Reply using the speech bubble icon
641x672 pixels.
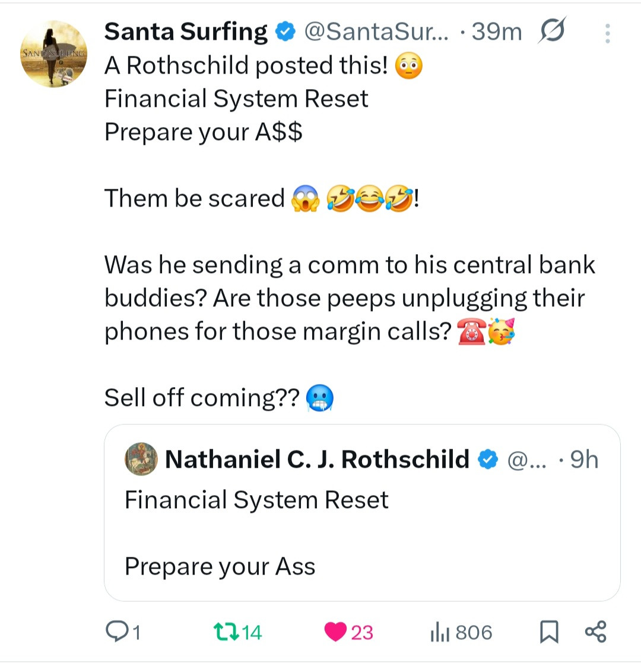click(x=115, y=632)
